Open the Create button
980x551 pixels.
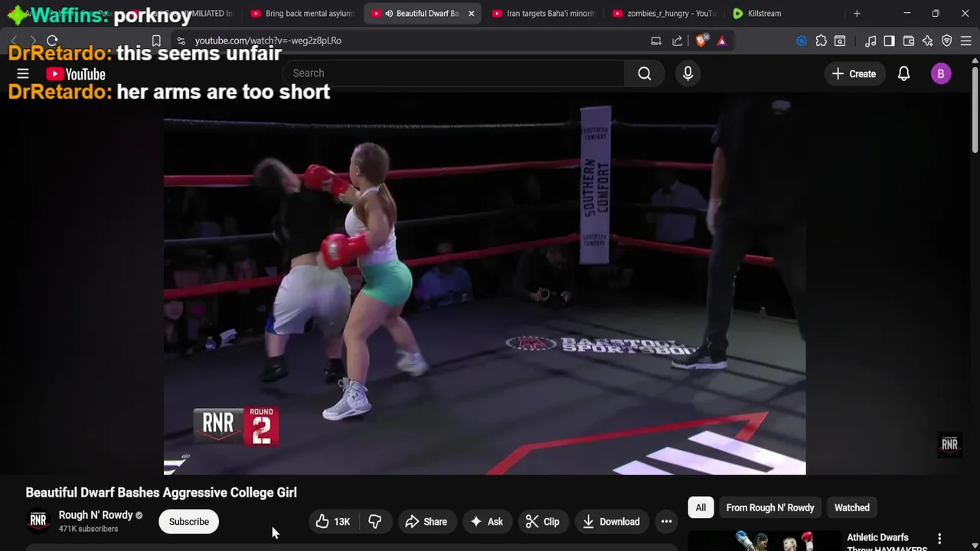click(x=854, y=73)
